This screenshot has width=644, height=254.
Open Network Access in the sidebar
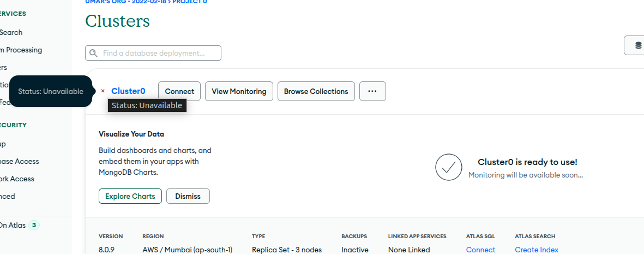(17, 179)
